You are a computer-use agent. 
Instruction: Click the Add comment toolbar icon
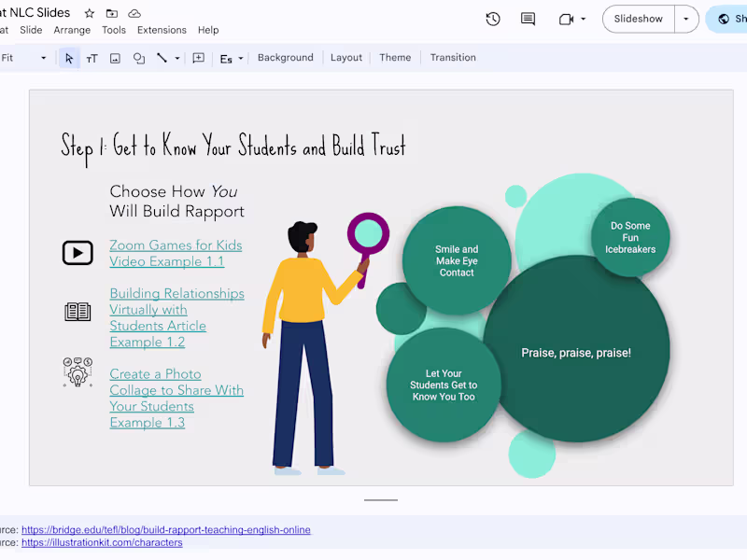pyautogui.click(x=198, y=58)
